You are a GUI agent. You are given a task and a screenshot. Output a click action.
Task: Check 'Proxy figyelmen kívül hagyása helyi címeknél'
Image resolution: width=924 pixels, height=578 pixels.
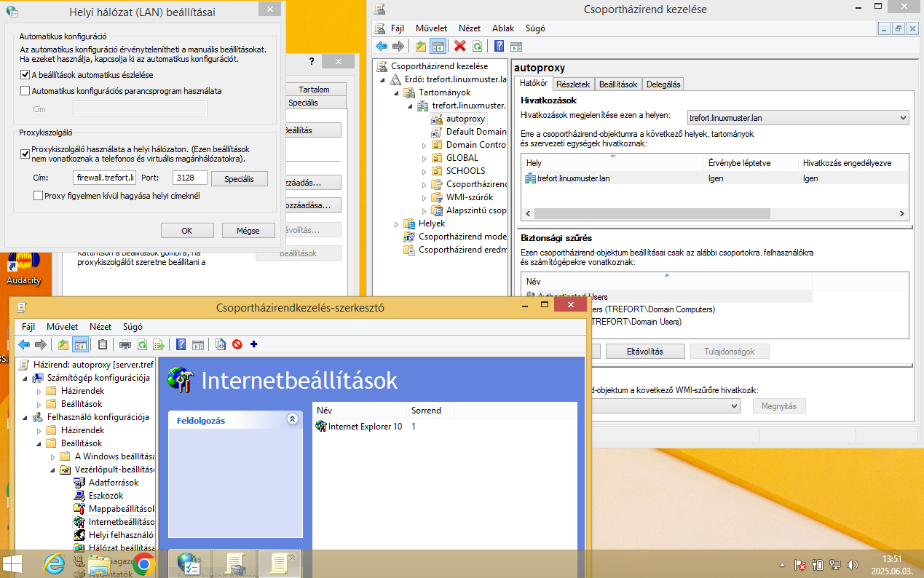pos(39,196)
